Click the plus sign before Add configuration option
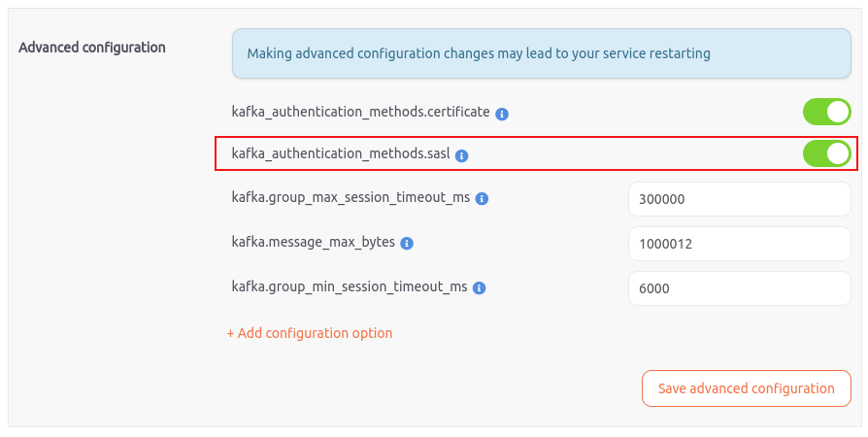The width and height of the screenshot is (868, 437). (x=231, y=333)
